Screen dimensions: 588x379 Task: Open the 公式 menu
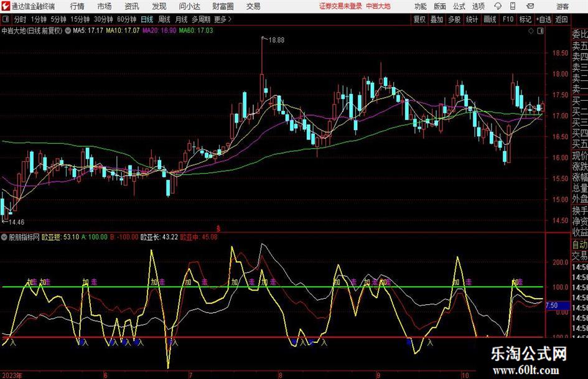pos(459,6)
